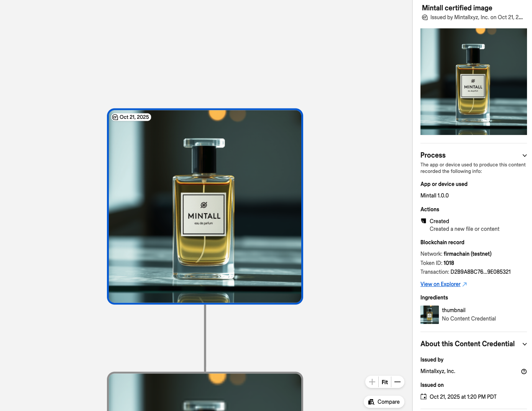This screenshot has height=411, width=532.
Task: Click the zoom out minus icon
Action: (397, 382)
